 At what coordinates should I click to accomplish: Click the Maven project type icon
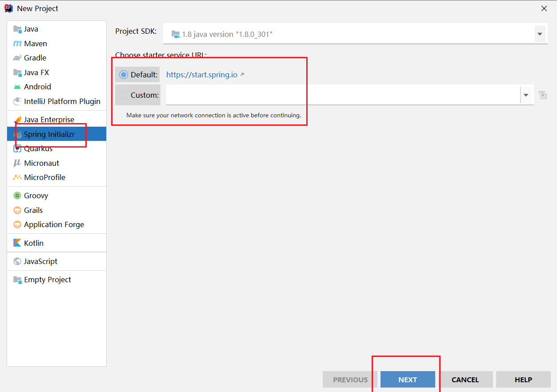17,44
